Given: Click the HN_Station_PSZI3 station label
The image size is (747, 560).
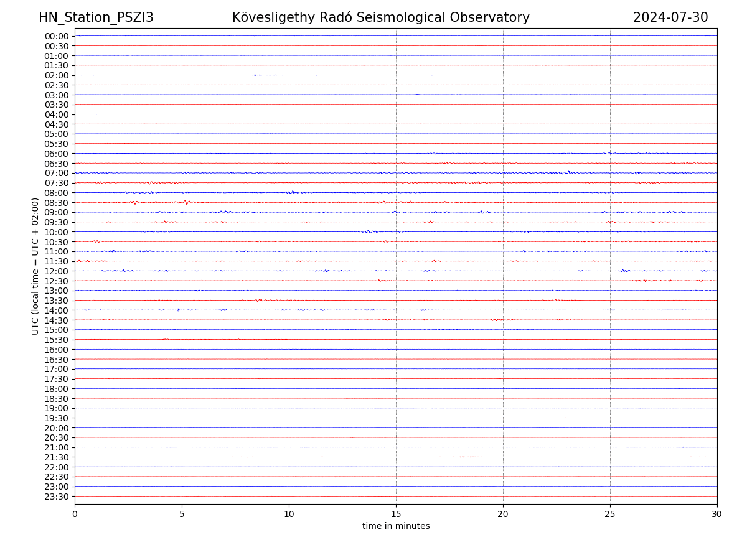Looking at the screenshot, I should (x=96, y=17).
